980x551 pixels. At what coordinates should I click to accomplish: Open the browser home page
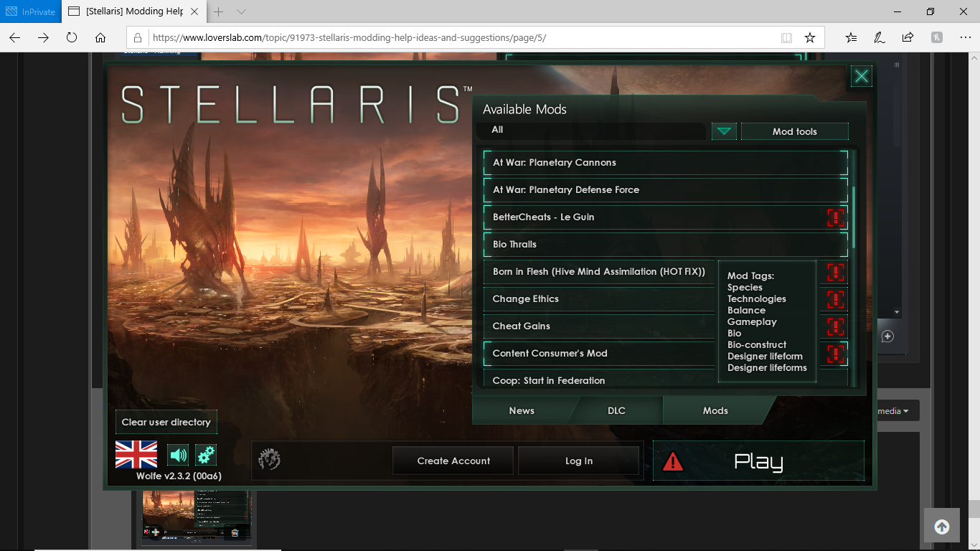pos(100,37)
